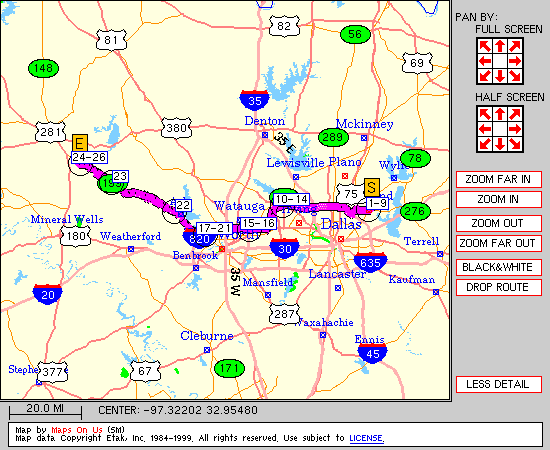The width and height of the screenshot is (550, 450).
Task: Pan half screen down with the arrow
Action: (500, 143)
